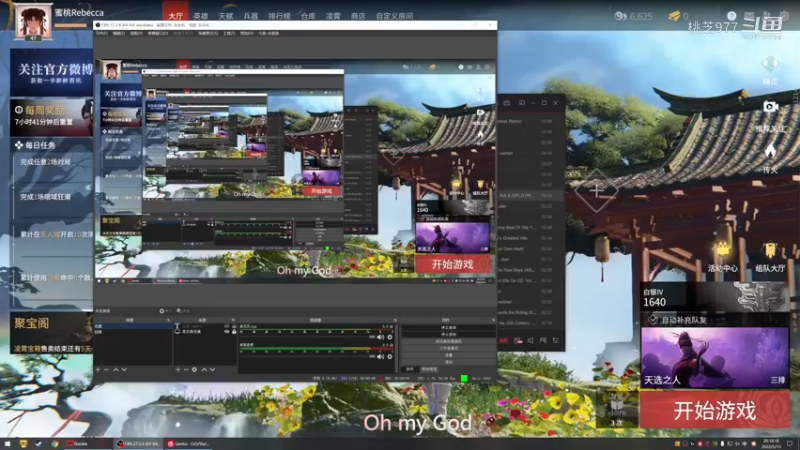The image size is (800, 450).
Task: Add a source with the Sources plus icon
Action: [178, 369]
